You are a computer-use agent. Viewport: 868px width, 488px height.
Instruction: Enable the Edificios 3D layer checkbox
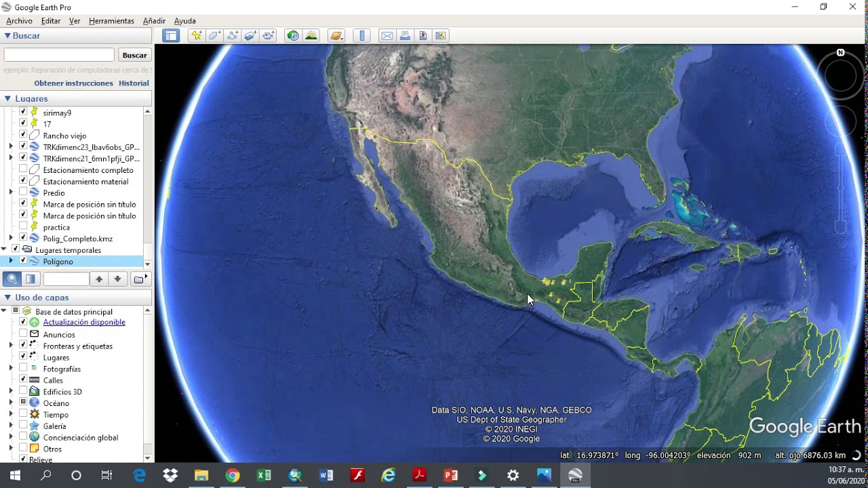[23, 391]
